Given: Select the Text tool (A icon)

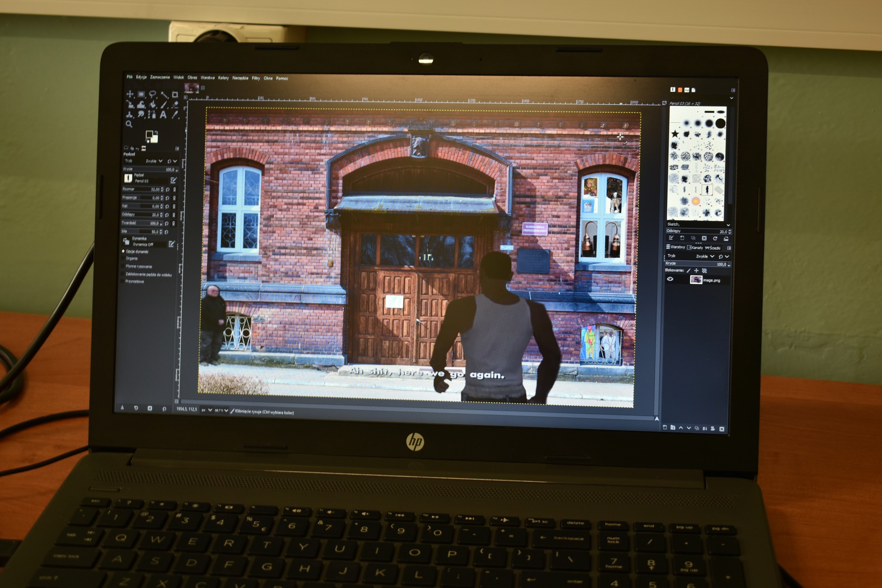Looking at the screenshot, I should 163,115.
